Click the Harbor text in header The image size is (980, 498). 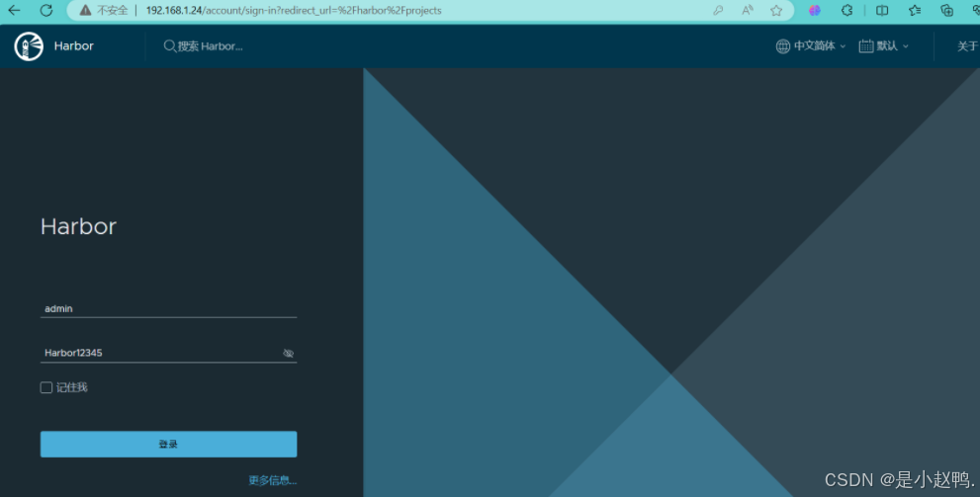click(74, 45)
